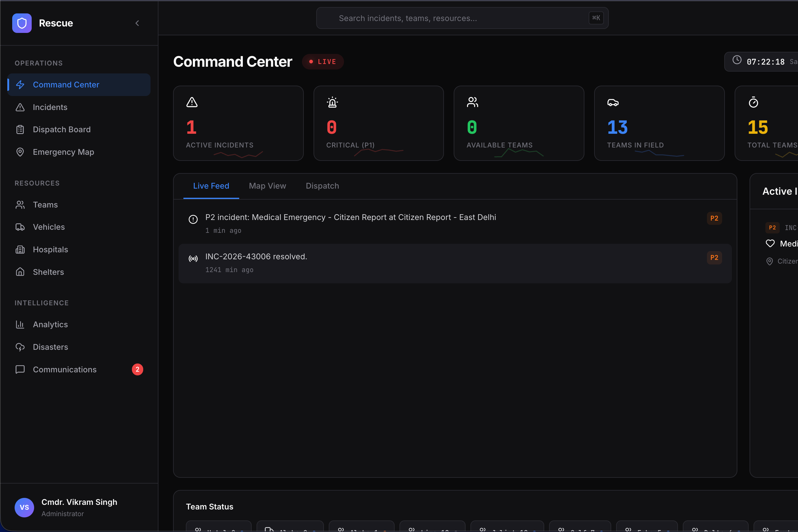Open Hospitals building icon

(x=20, y=249)
